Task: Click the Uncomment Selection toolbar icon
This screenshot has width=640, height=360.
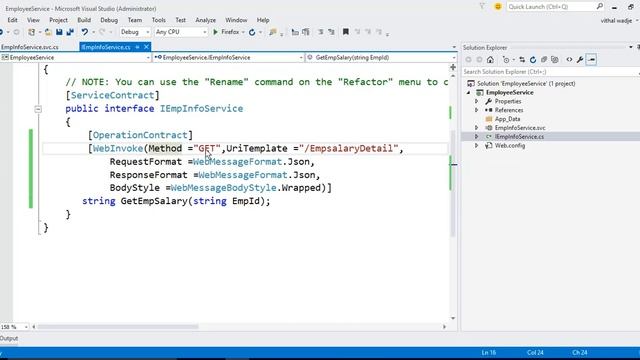Action: 331,32
